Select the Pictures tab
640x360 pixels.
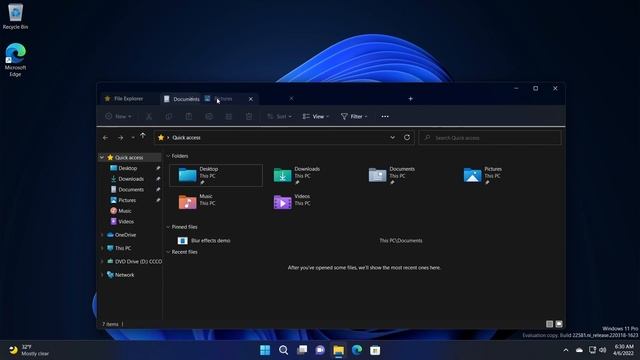pyautogui.click(x=224, y=99)
